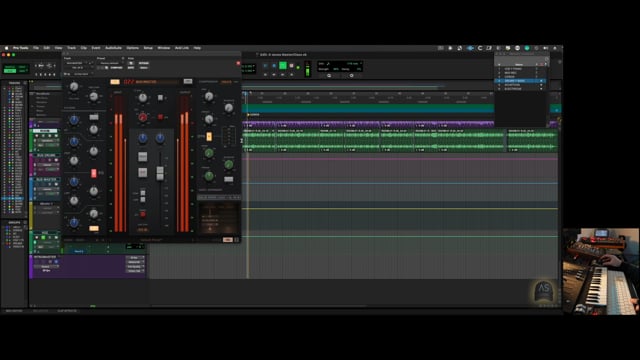
Task: Click the loop icon below the tempo display
Action: 329,76
